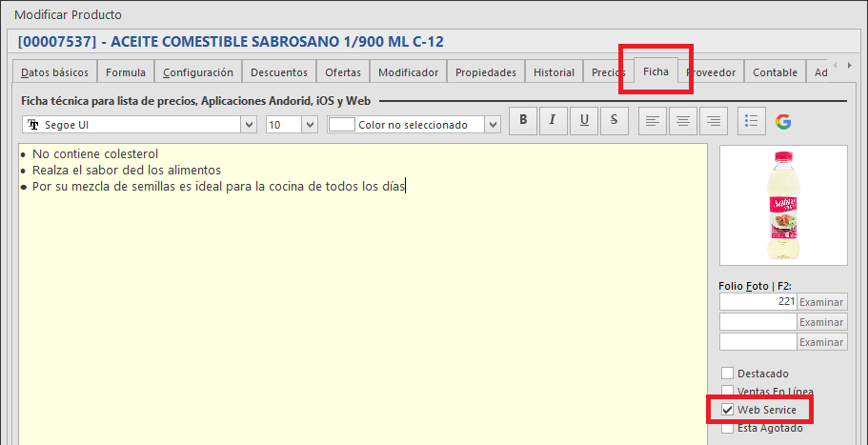Expand the font size dropdown
Screen dimensions: 868x445
point(310,125)
